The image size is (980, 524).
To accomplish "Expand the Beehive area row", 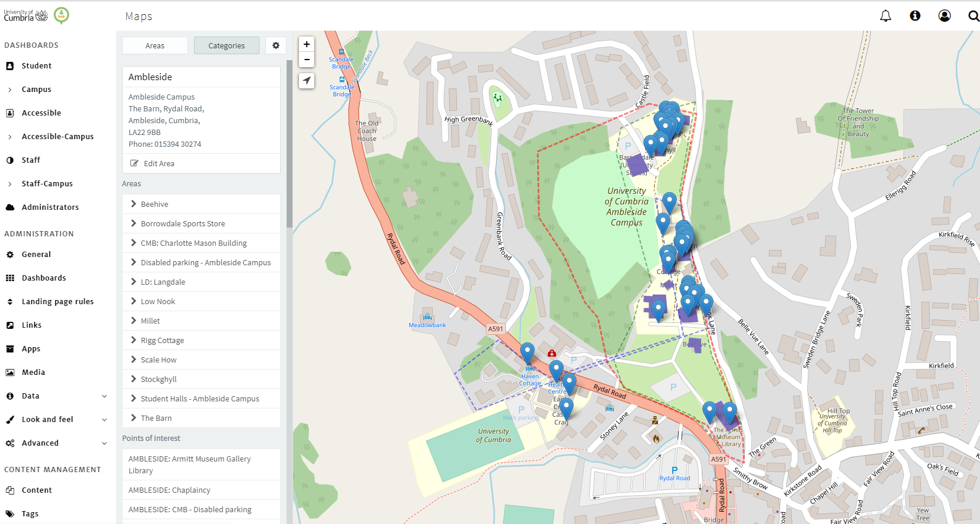I will [x=201, y=204].
